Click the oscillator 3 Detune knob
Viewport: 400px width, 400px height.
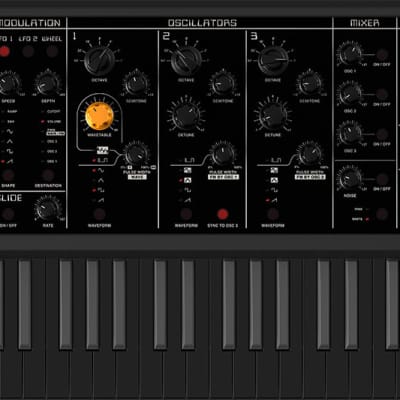point(273,115)
